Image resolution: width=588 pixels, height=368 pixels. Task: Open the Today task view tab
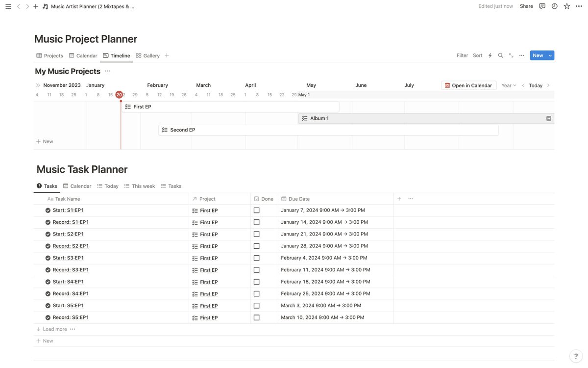click(x=108, y=186)
